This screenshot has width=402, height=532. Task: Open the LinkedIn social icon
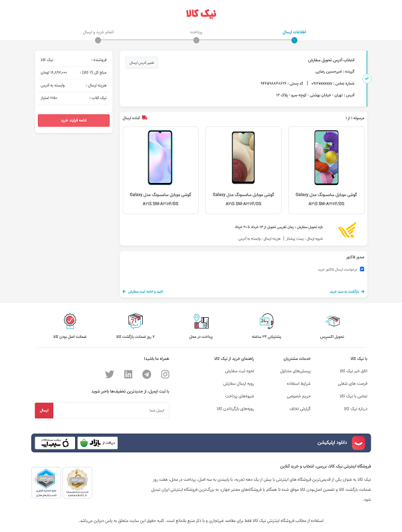click(x=128, y=374)
